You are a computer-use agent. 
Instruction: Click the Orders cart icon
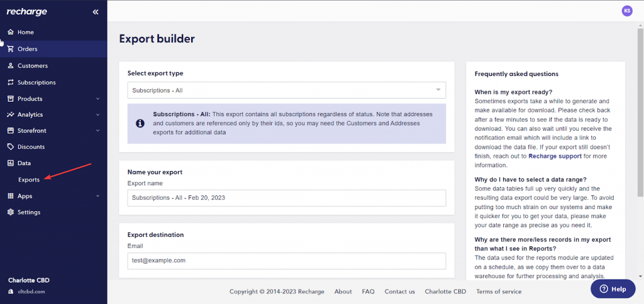click(x=11, y=49)
